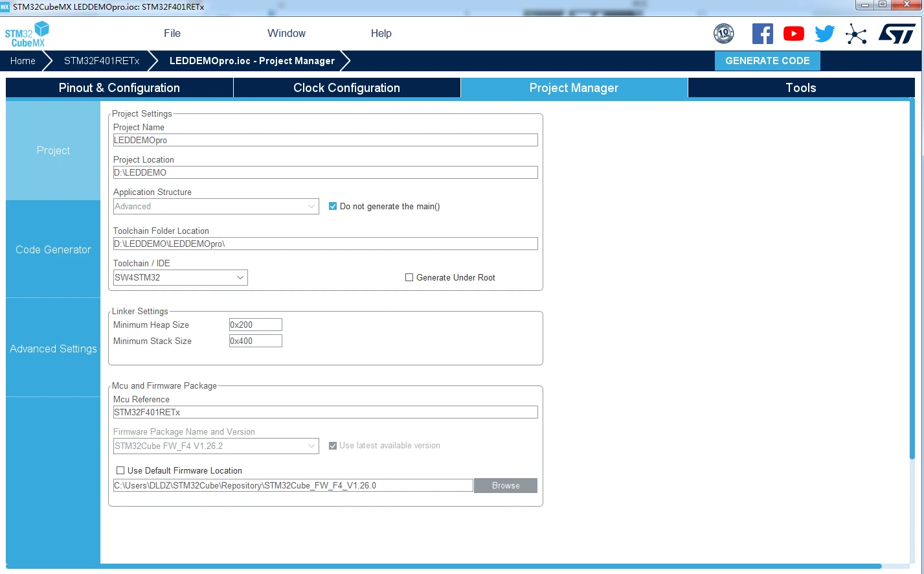
Task: Open the YouTube icon link
Action: click(x=793, y=34)
